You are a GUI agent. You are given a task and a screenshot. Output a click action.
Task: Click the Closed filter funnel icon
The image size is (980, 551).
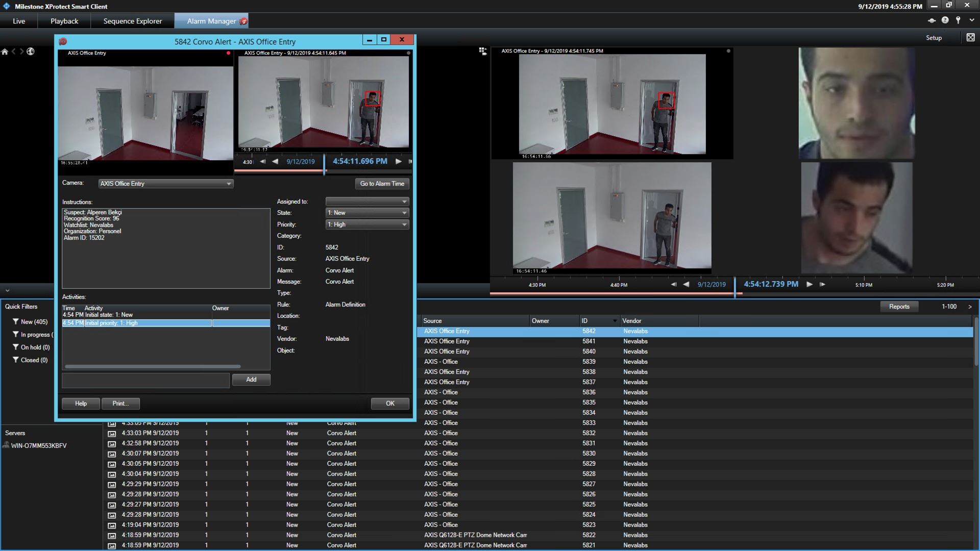point(15,360)
